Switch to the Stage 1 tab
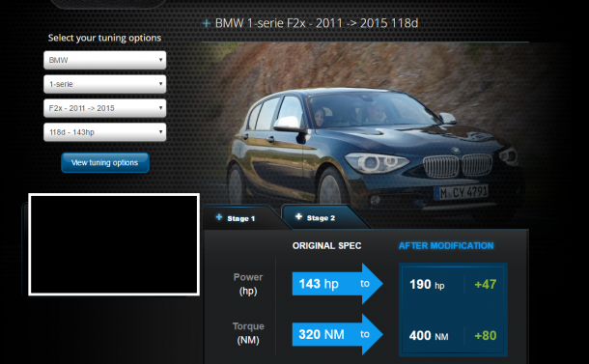589x364 pixels. pos(240,218)
